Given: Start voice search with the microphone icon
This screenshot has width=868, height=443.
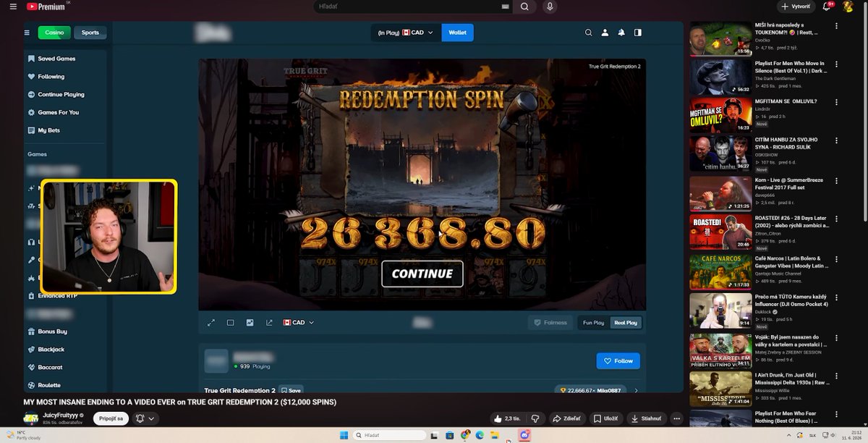Looking at the screenshot, I should pos(550,7).
